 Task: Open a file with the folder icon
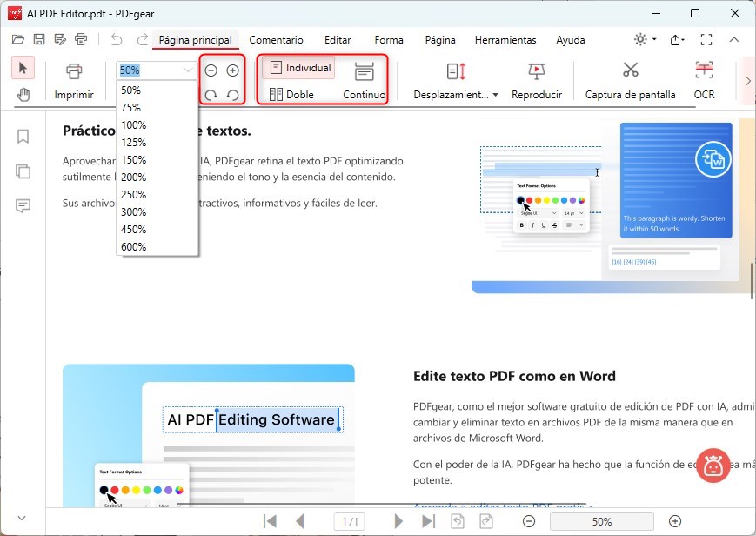point(18,39)
